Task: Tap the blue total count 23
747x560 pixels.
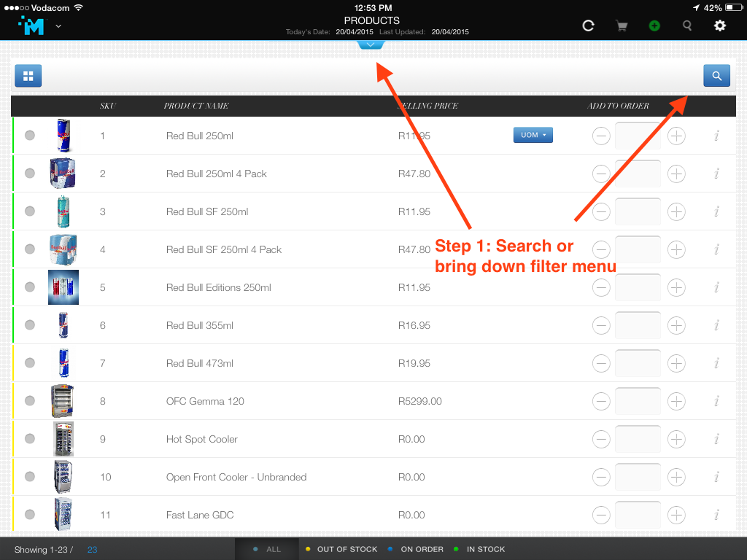Action: click(x=93, y=550)
